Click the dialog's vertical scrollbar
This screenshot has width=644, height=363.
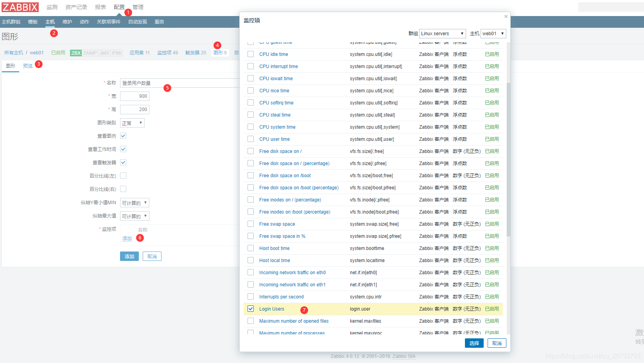click(508, 160)
